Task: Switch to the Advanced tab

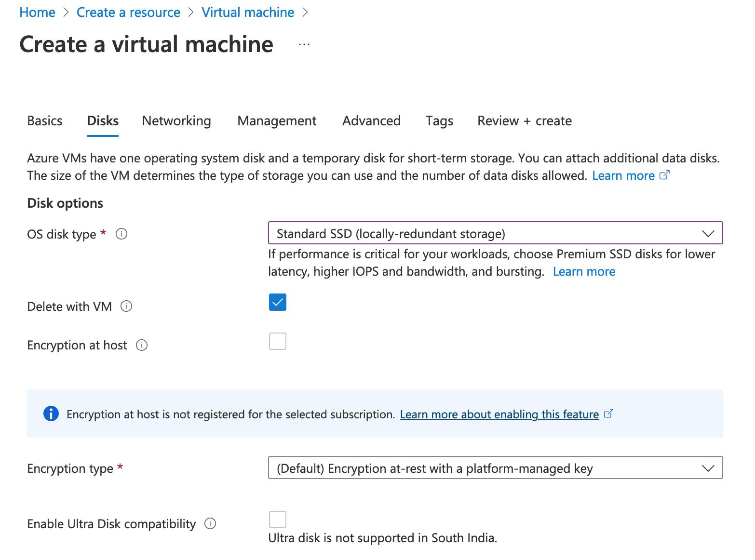Action: coord(371,120)
